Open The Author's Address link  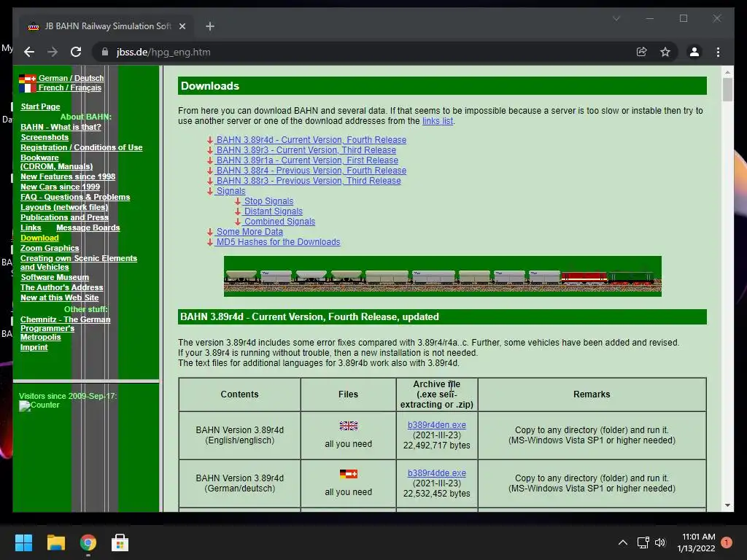pos(61,287)
